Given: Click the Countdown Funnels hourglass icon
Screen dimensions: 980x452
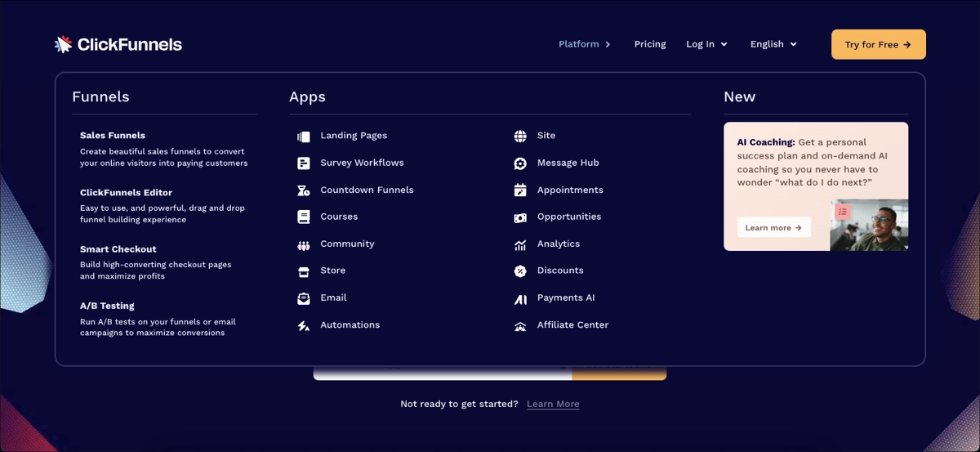Looking at the screenshot, I should pos(304,190).
